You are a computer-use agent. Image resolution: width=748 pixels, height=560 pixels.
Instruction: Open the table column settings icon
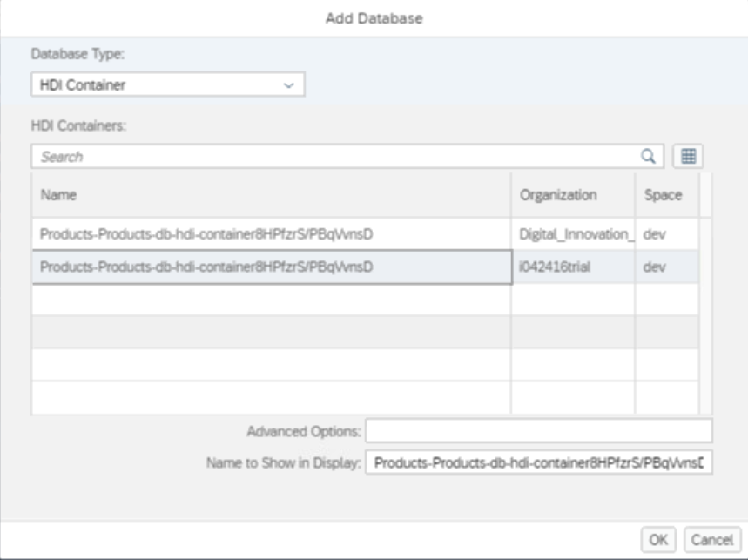689,156
